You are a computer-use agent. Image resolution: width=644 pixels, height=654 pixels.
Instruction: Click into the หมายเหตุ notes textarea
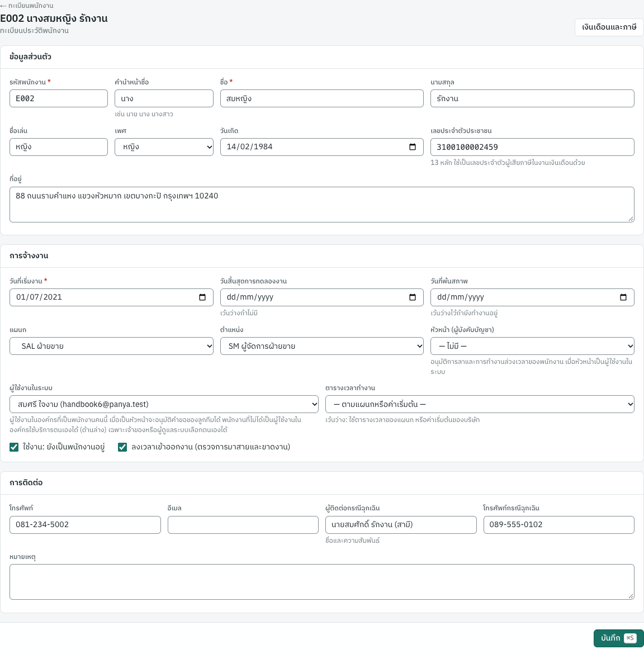point(321,582)
